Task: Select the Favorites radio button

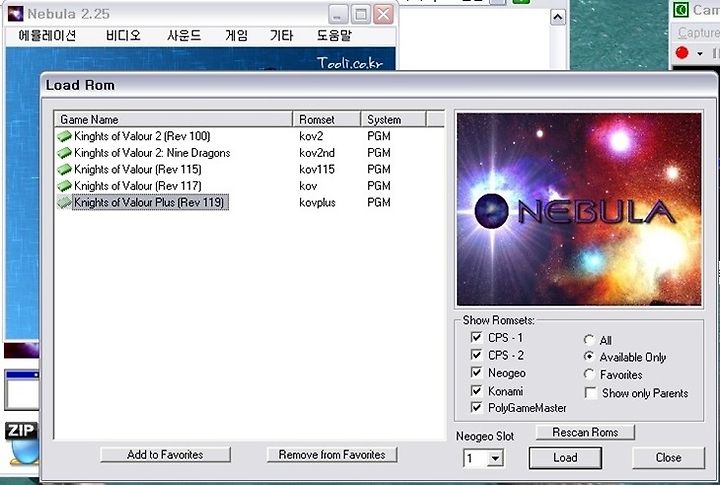Action: [x=589, y=374]
